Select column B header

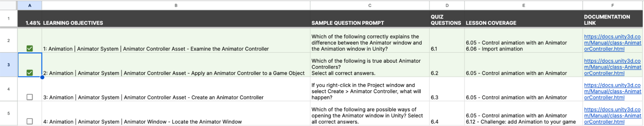(176, 5)
